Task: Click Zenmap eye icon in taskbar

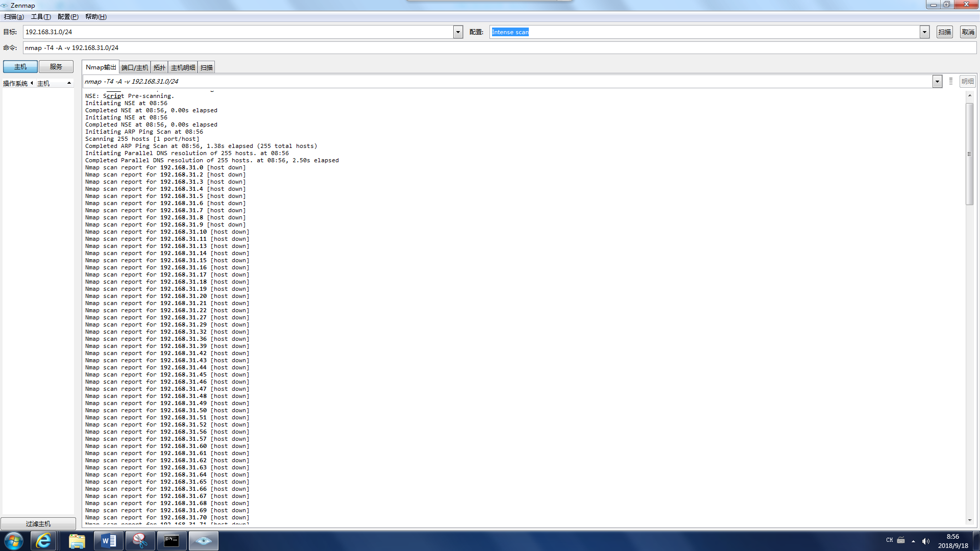Action: 204,541
